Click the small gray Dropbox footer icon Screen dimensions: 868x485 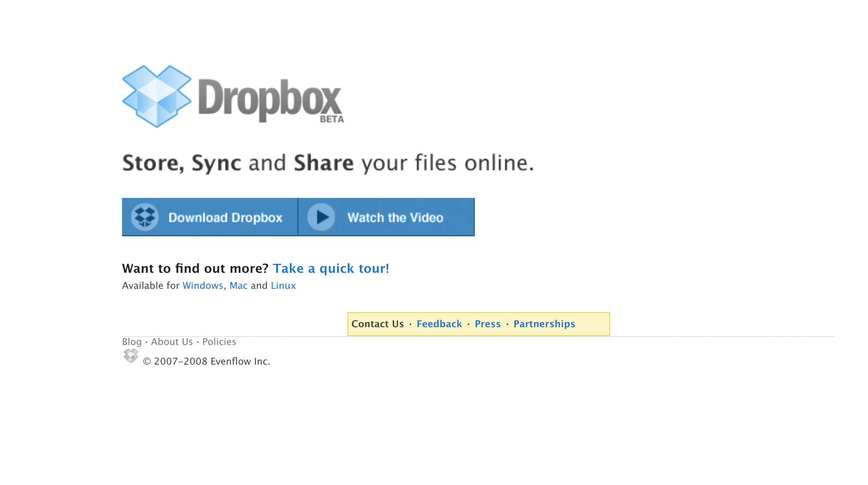(130, 356)
